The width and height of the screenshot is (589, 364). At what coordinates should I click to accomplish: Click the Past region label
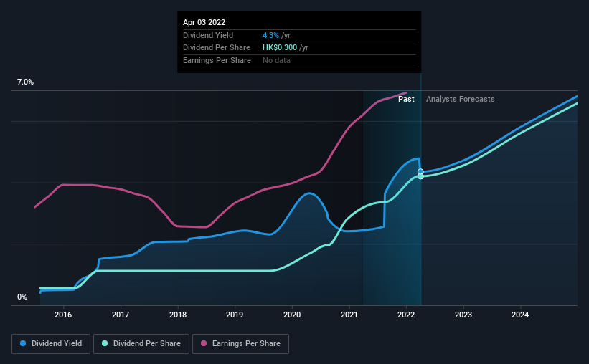(406, 99)
